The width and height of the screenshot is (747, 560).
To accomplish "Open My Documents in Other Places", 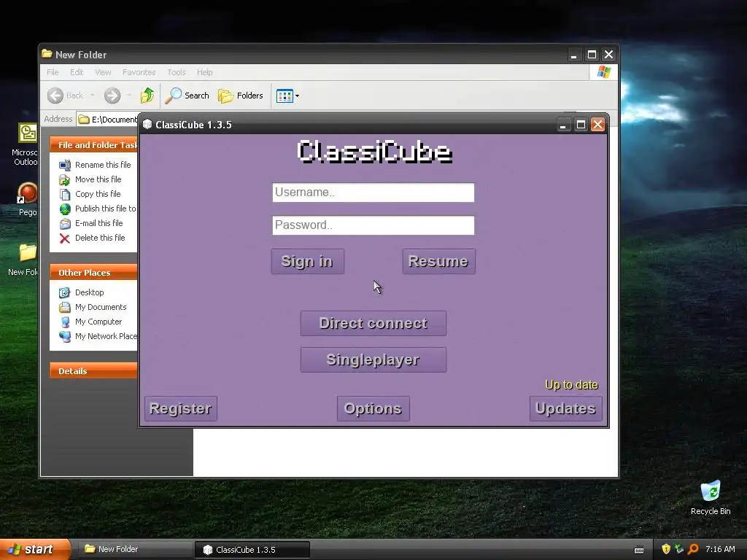I will coord(93,307).
